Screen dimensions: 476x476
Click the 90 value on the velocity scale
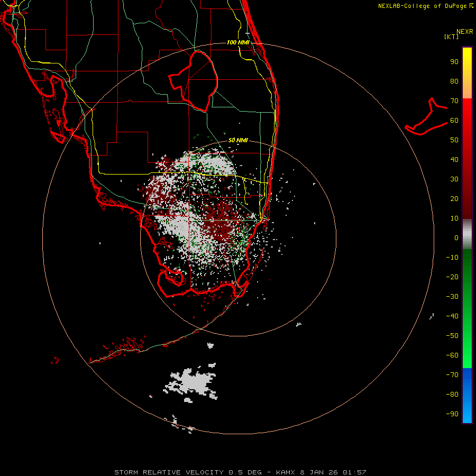454,62
